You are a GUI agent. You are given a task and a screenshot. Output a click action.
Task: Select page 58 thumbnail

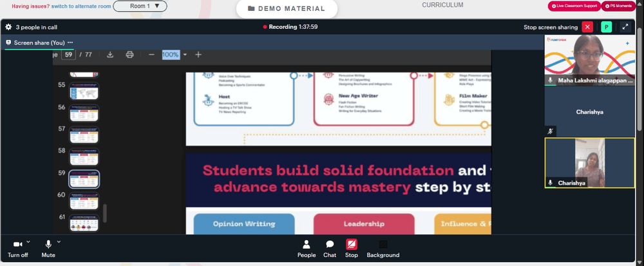pos(84,157)
